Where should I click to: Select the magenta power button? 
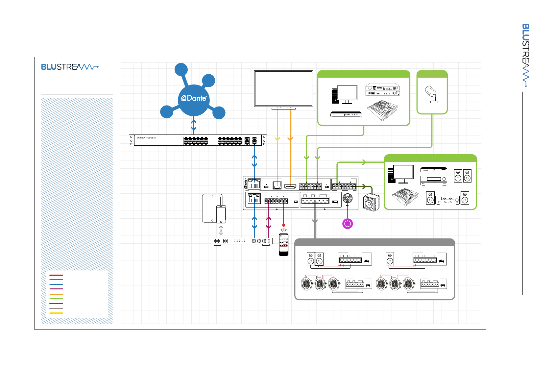pyautogui.click(x=348, y=224)
